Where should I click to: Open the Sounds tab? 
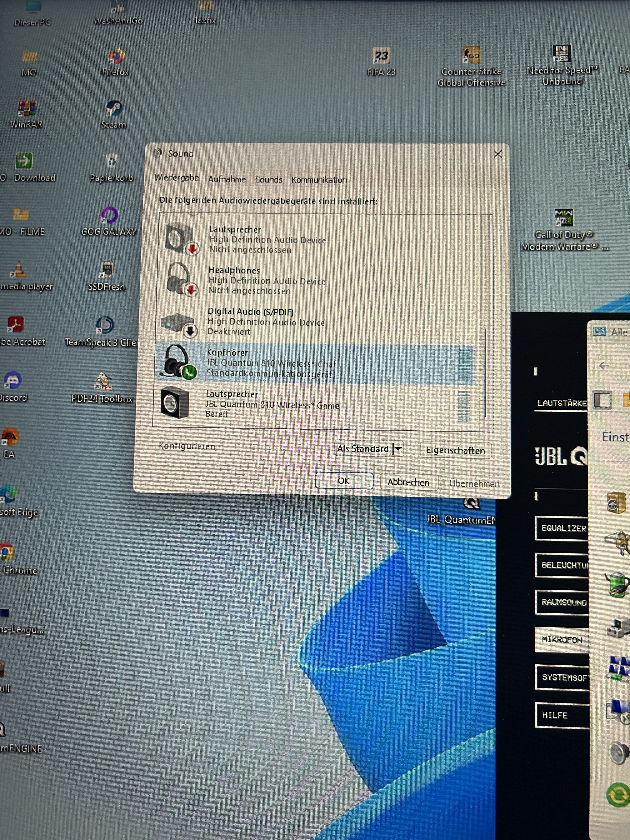point(269,180)
